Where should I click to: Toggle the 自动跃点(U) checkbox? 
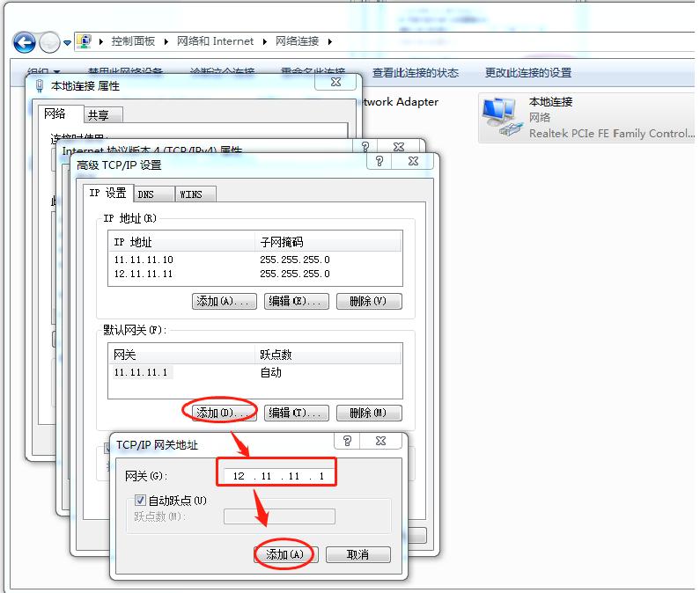(x=140, y=500)
